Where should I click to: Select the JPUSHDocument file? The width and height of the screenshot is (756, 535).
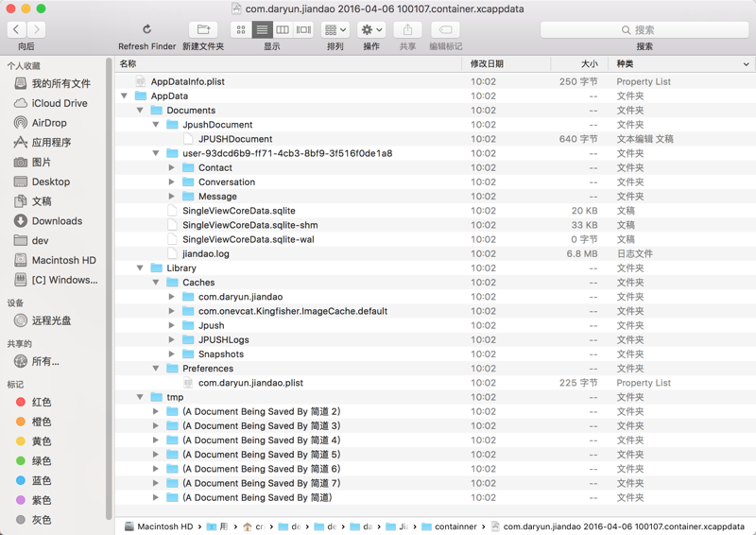click(435, 139)
